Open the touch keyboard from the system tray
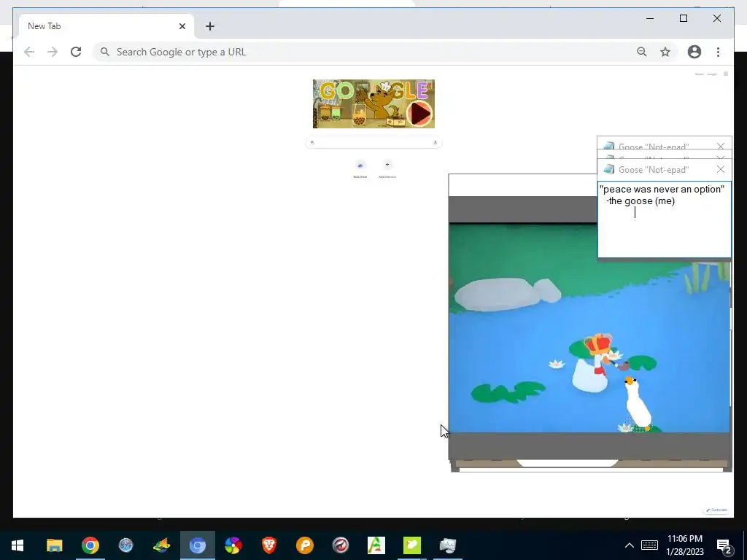747x560 pixels. click(x=649, y=545)
